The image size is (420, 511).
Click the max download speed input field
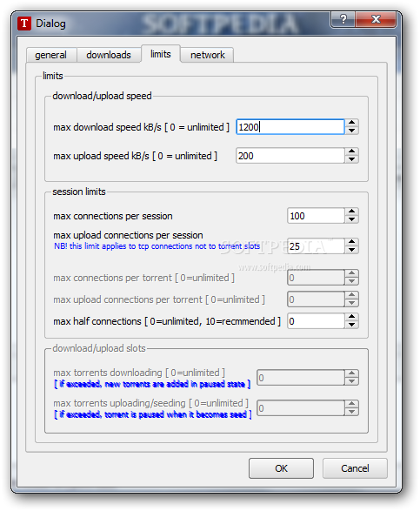click(290, 127)
